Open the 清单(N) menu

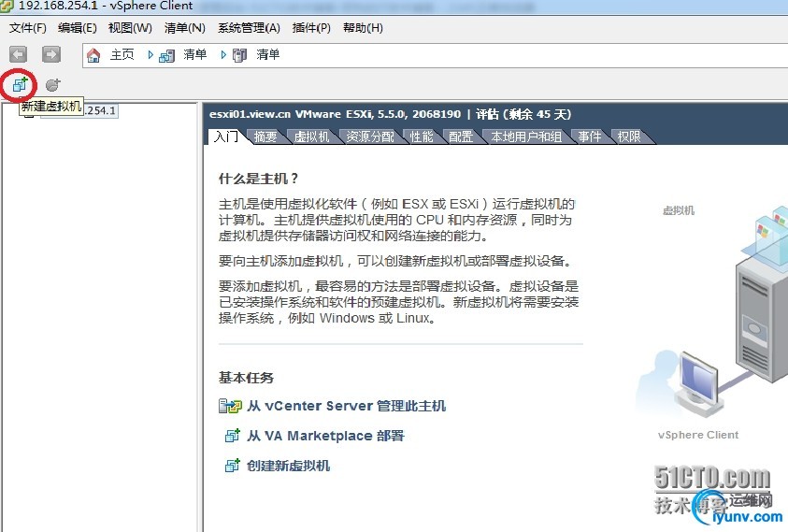pyautogui.click(x=184, y=28)
